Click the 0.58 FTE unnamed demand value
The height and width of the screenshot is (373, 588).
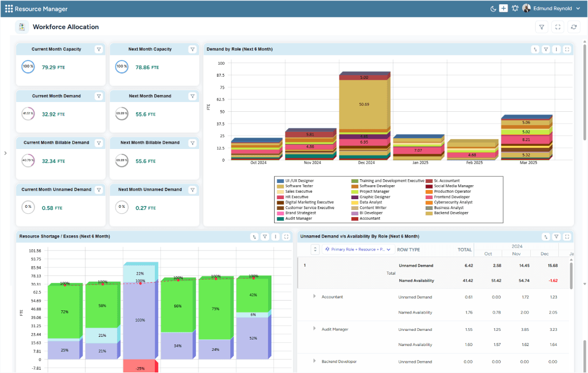(52, 208)
